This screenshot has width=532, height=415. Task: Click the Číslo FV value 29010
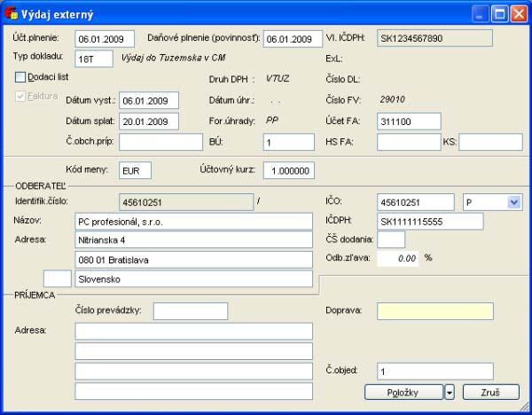pos(393,99)
